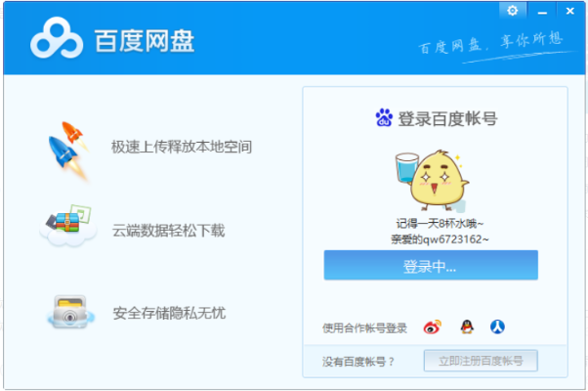The image size is (588, 391).
Task: Log in with Sina Weibo icon
Action: pyautogui.click(x=432, y=327)
